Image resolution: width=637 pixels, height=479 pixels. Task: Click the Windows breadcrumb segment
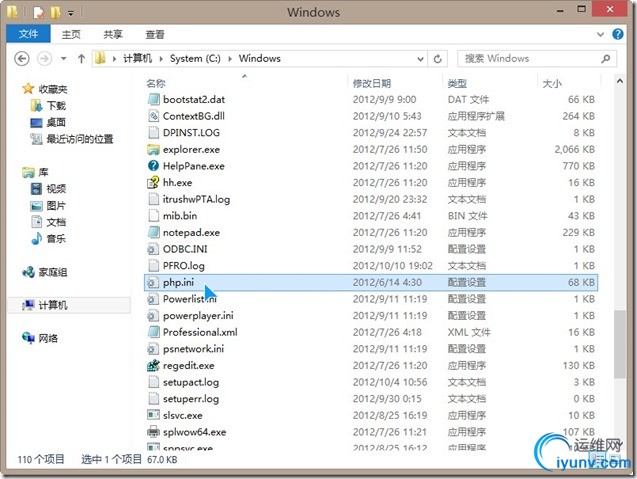260,59
